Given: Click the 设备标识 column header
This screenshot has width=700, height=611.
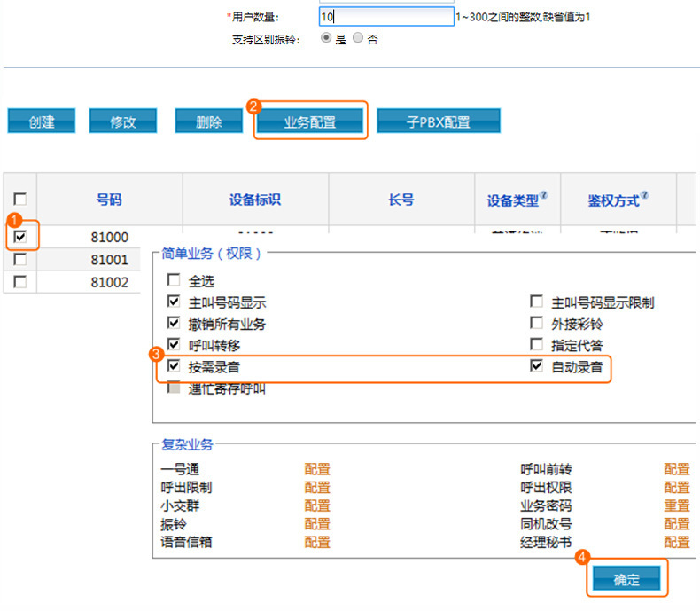Looking at the screenshot, I should point(255,200).
